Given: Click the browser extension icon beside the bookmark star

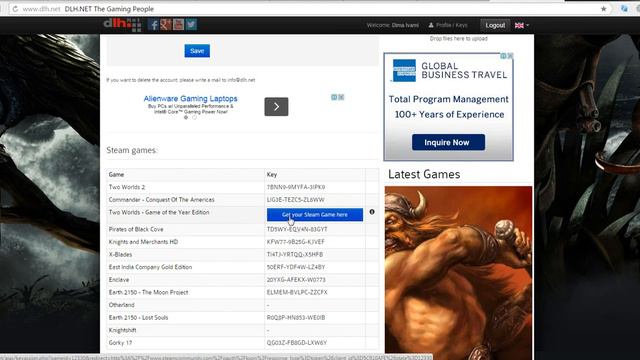Looking at the screenshot, I should tap(624, 9).
